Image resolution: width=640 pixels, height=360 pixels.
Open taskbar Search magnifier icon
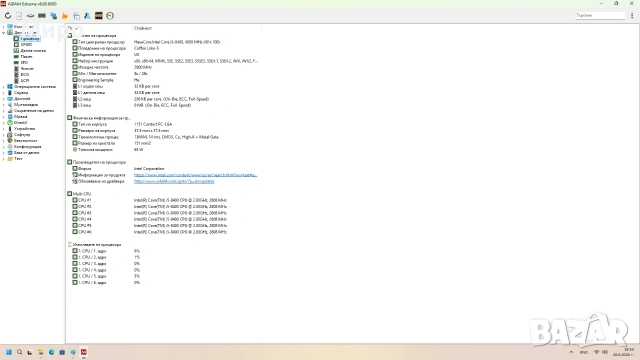[x=19, y=352]
